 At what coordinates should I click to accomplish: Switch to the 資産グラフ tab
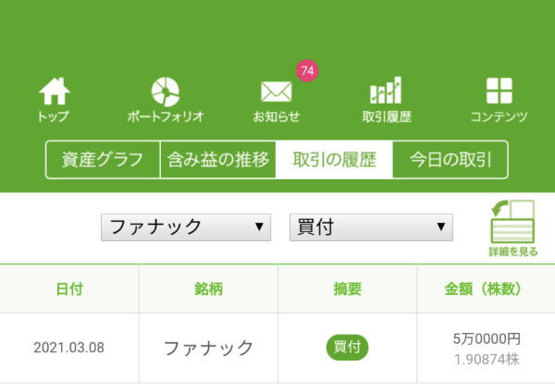(103, 160)
